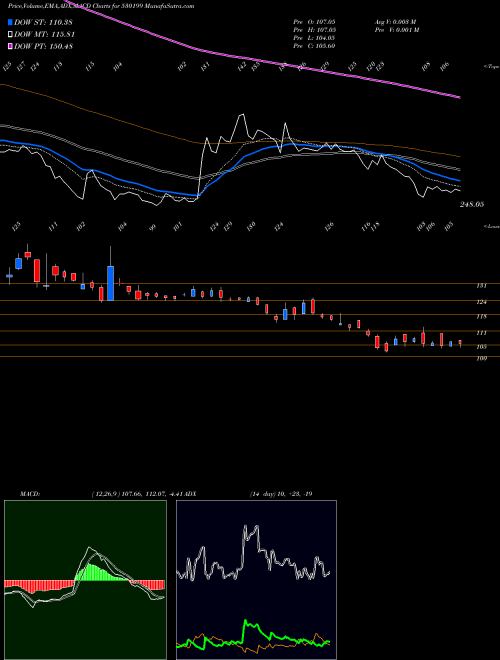Select the 'DOW MT: 115.81' legend label
Image resolution: width=500 pixels, height=660 pixels.
pyautogui.click(x=44, y=35)
